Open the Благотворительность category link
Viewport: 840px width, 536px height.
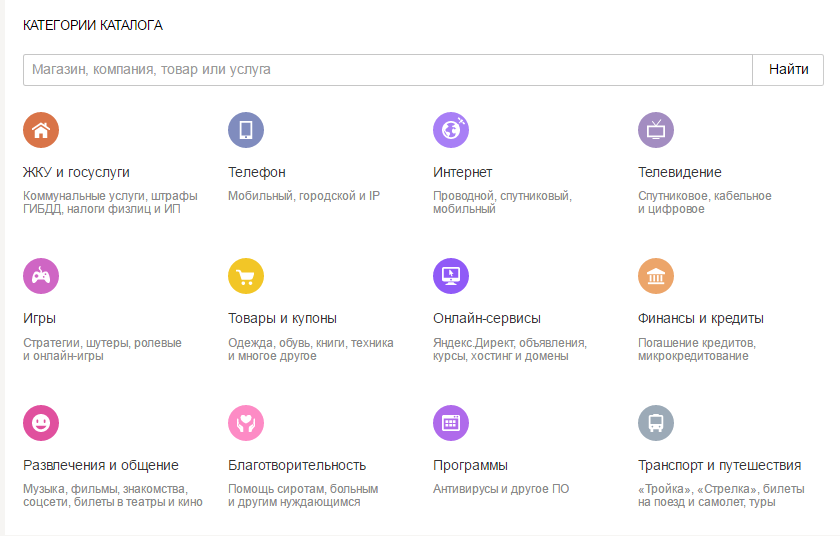tap(297, 465)
